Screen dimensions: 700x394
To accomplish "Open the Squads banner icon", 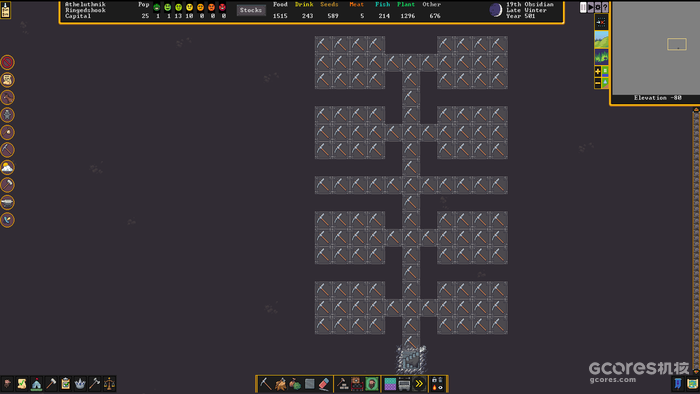I will (678, 384).
